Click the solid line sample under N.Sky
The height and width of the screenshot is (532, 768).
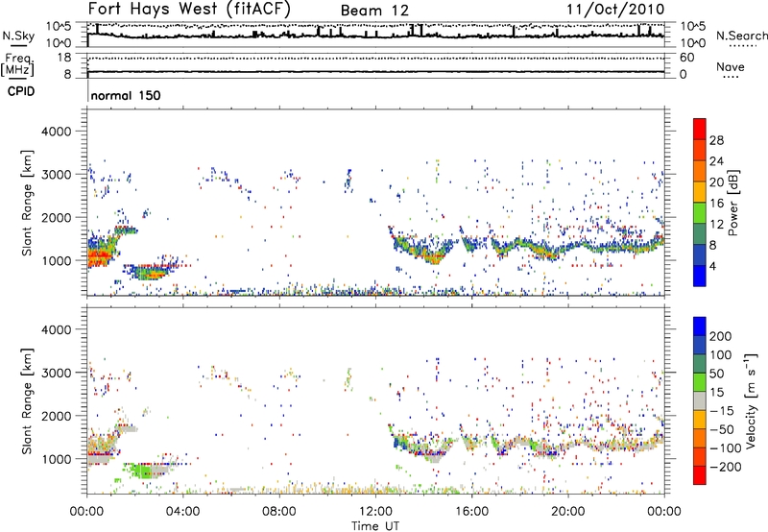tap(18, 45)
